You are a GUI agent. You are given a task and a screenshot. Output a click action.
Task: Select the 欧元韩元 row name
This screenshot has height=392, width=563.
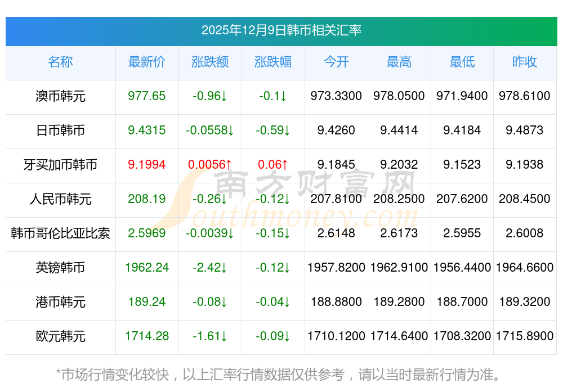(x=60, y=336)
